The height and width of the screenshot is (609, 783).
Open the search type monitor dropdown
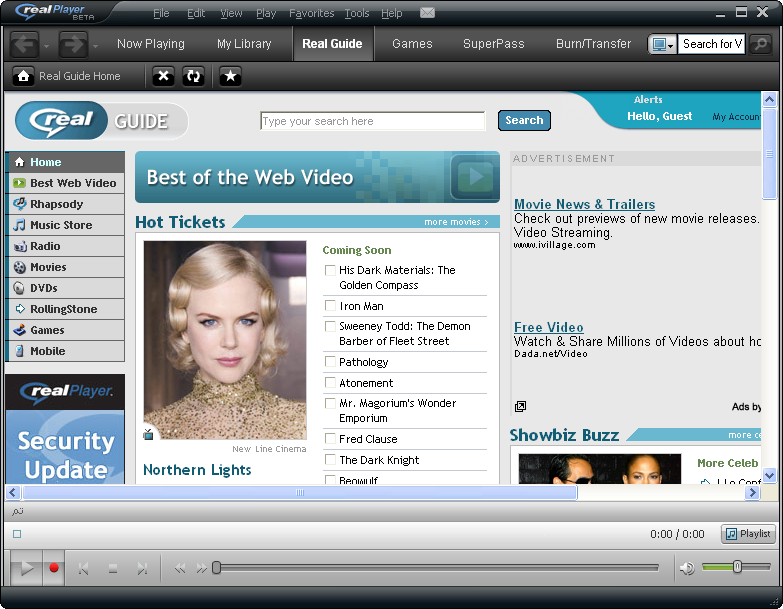point(662,44)
